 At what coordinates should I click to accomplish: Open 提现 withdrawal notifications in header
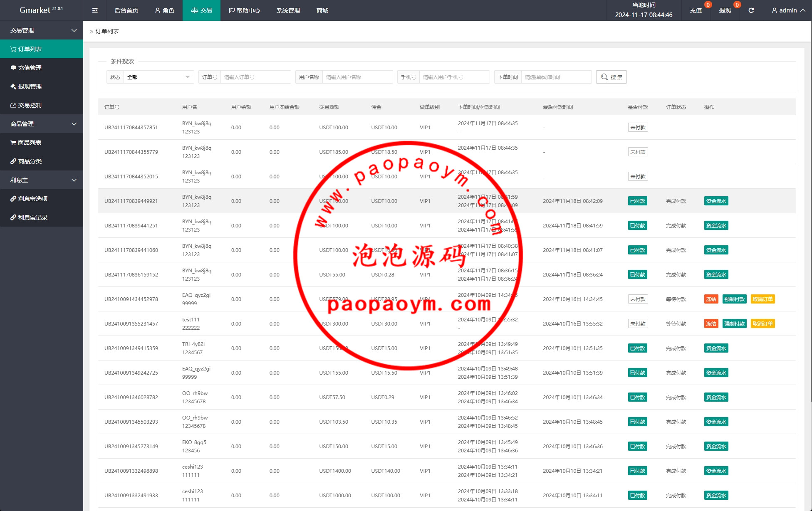click(x=725, y=10)
